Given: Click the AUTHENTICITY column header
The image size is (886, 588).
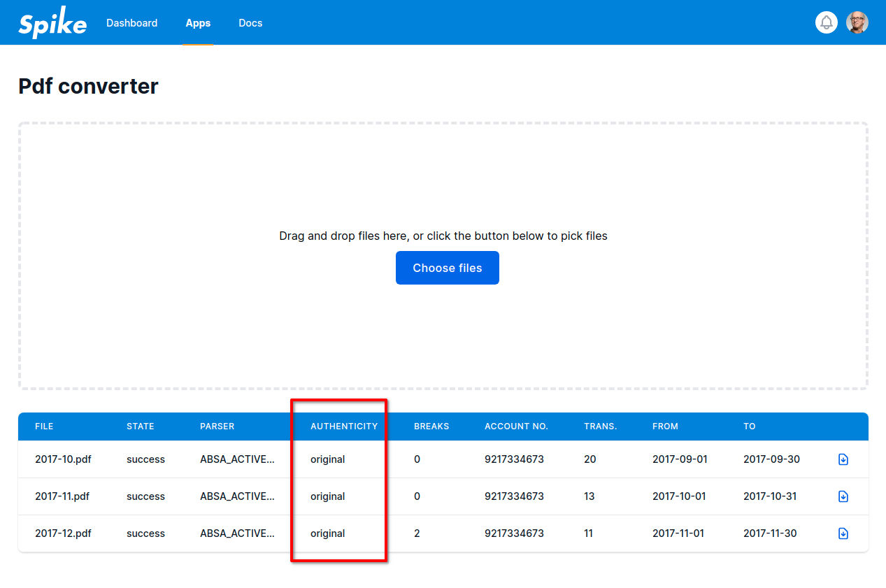Looking at the screenshot, I should coord(344,426).
